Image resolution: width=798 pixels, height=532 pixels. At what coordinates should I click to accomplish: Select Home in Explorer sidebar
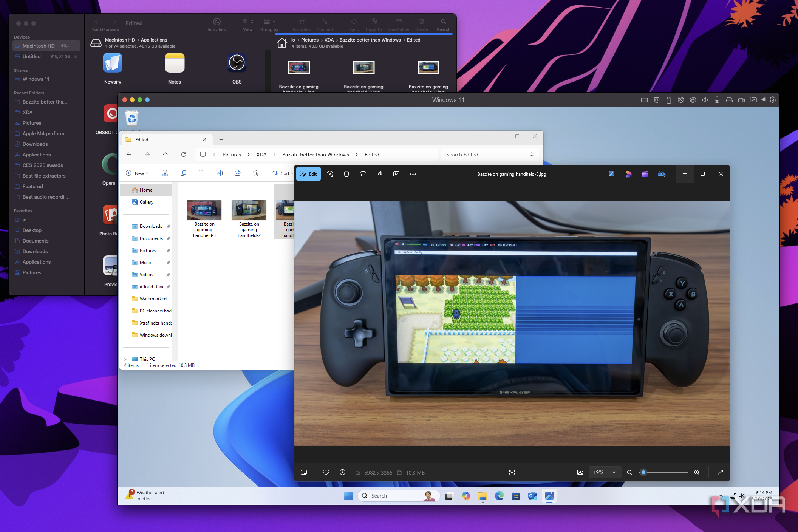pos(146,190)
